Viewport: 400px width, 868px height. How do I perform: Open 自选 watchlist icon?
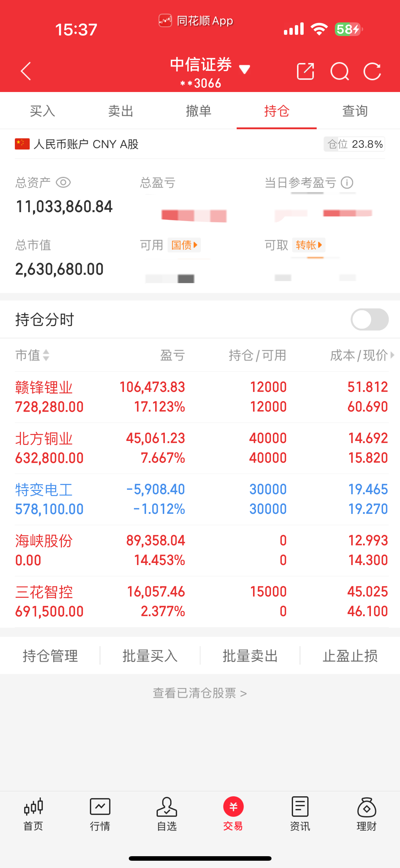[167, 814]
